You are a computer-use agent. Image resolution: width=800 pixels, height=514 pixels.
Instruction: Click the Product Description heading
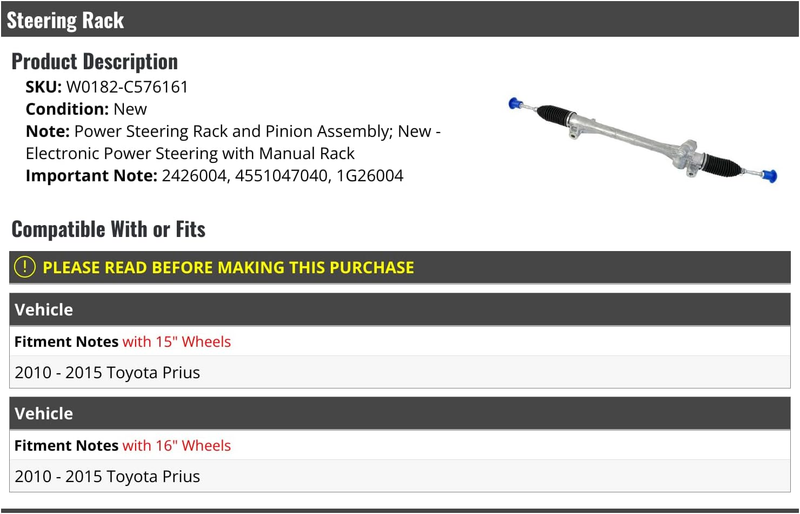94,62
